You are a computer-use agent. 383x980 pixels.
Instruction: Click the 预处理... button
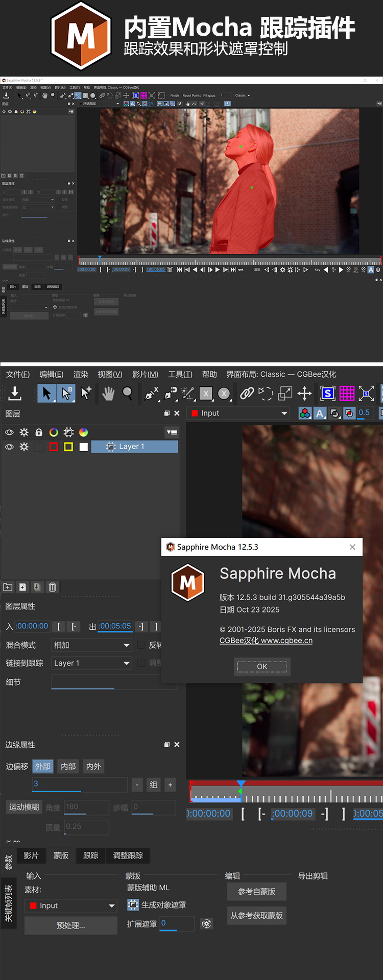click(71, 925)
